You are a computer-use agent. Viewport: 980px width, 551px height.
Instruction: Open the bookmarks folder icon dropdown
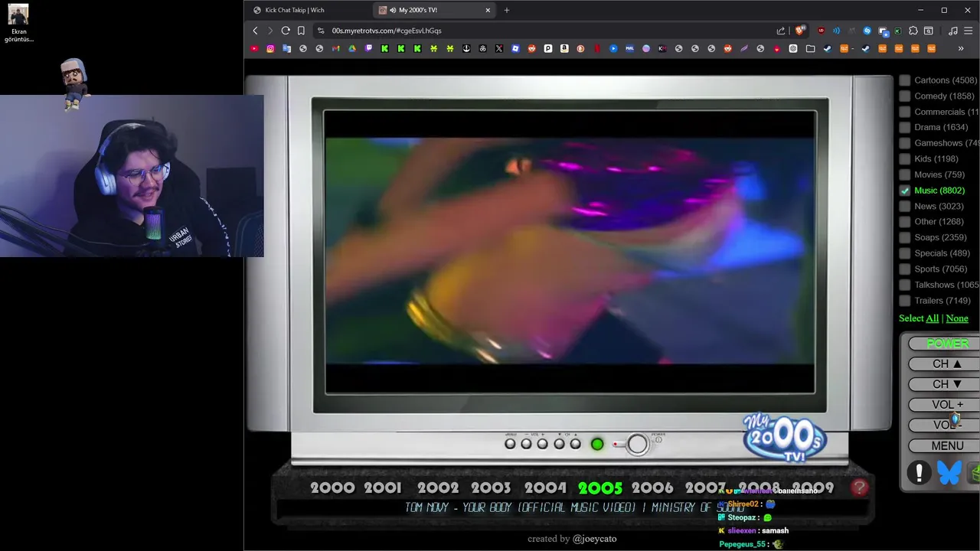coord(810,48)
